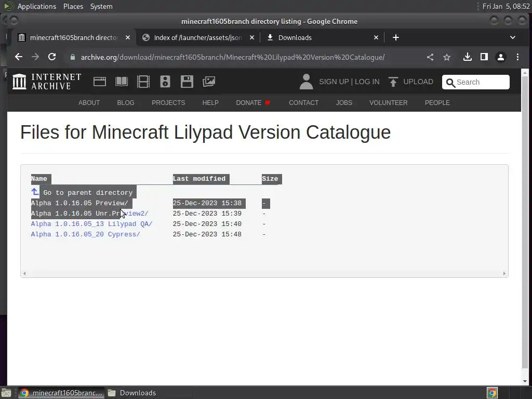Open the Images icon
The height and width of the screenshot is (399, 532).
click(209, 82)
